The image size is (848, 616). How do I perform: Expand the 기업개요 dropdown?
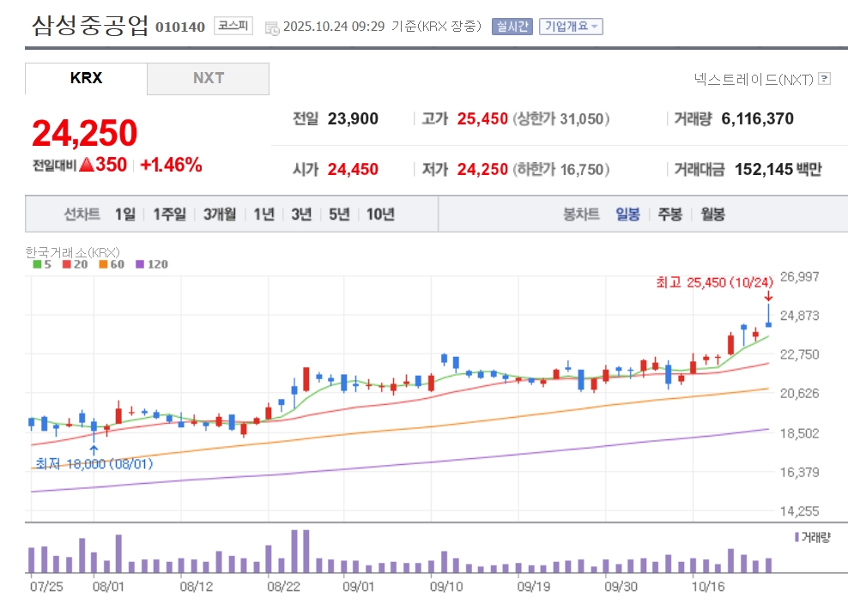coord(571,27)
